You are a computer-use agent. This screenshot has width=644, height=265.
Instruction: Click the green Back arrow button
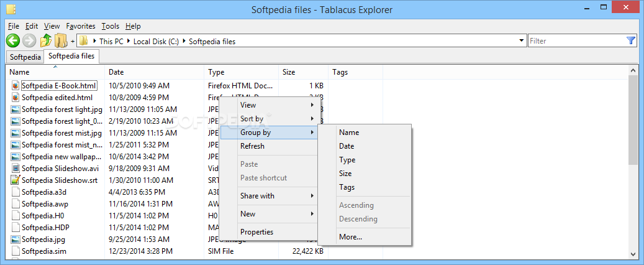tap(13, 40)
